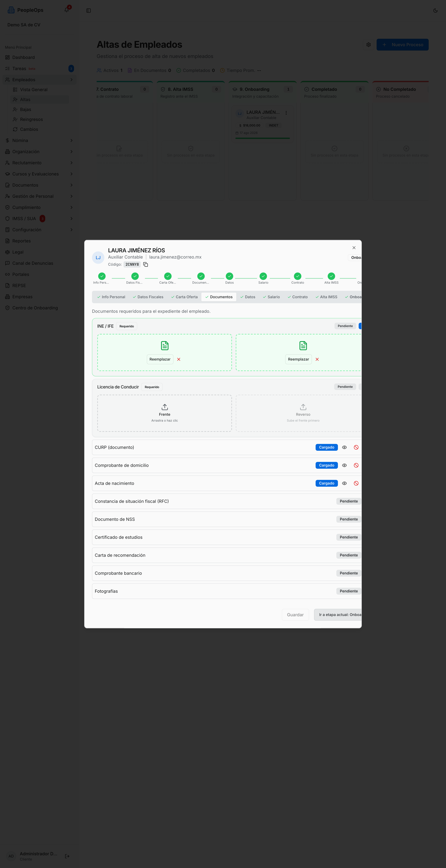Toggle dark mode with the moon icon
Image resolution: width=446 pixels, height=868 pixels.
point(435,10)
